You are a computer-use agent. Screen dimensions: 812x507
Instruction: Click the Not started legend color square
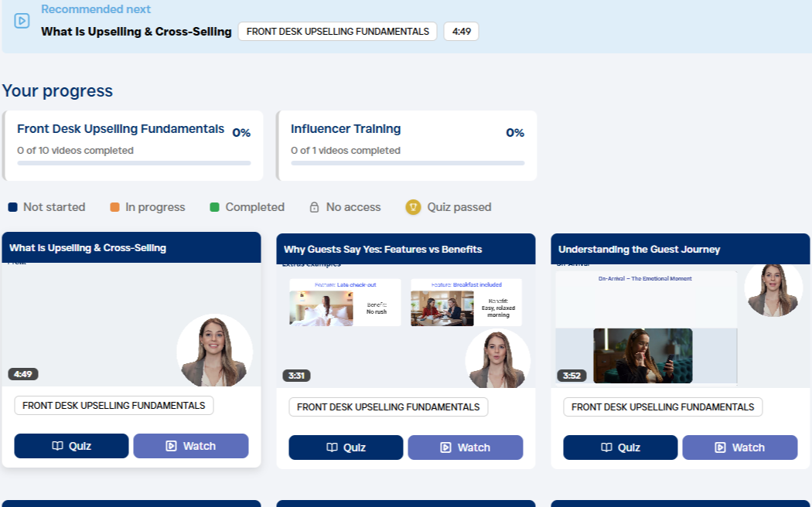click(x=13, y=207)
